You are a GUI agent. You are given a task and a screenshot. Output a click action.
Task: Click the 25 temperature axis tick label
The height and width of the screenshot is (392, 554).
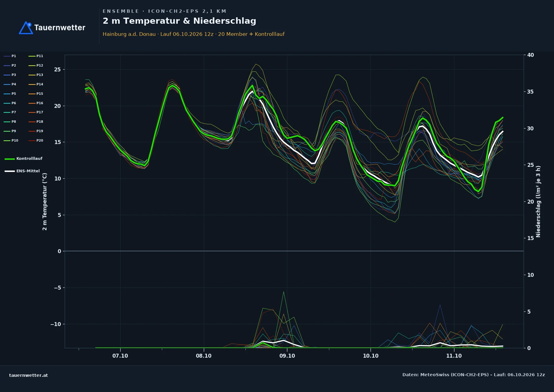(x=57, y=70)
